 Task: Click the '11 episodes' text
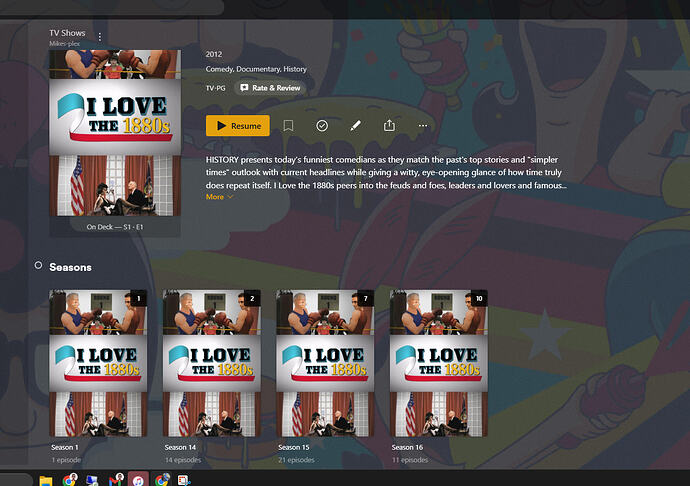[x=410, y=460]
